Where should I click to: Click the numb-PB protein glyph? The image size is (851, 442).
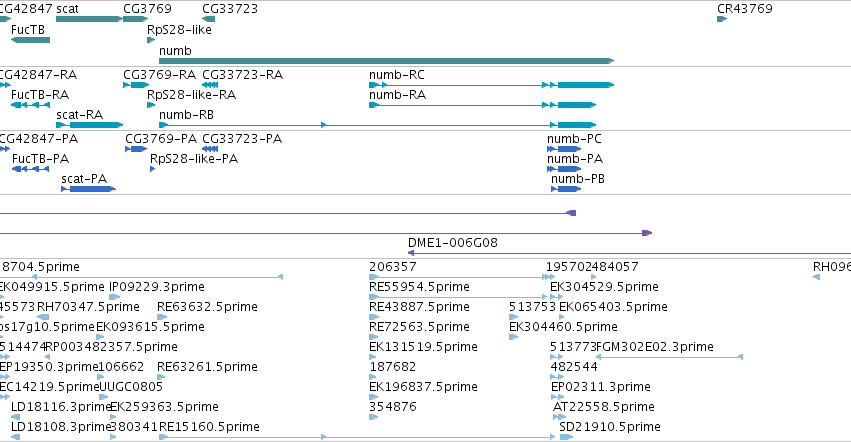[x=566, y=189]
